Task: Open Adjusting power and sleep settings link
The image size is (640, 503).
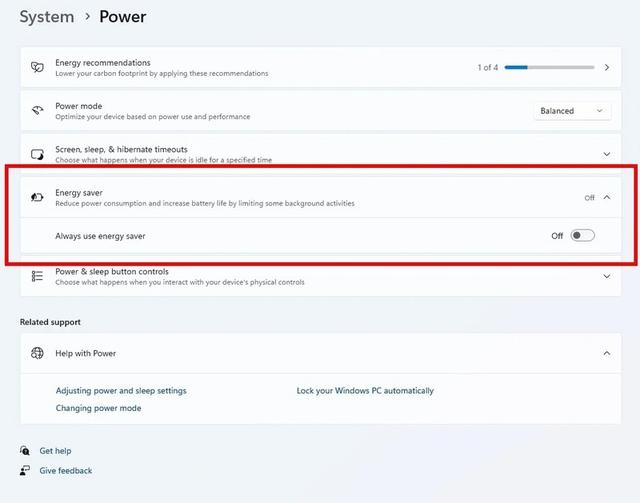Action: (121, 391)
